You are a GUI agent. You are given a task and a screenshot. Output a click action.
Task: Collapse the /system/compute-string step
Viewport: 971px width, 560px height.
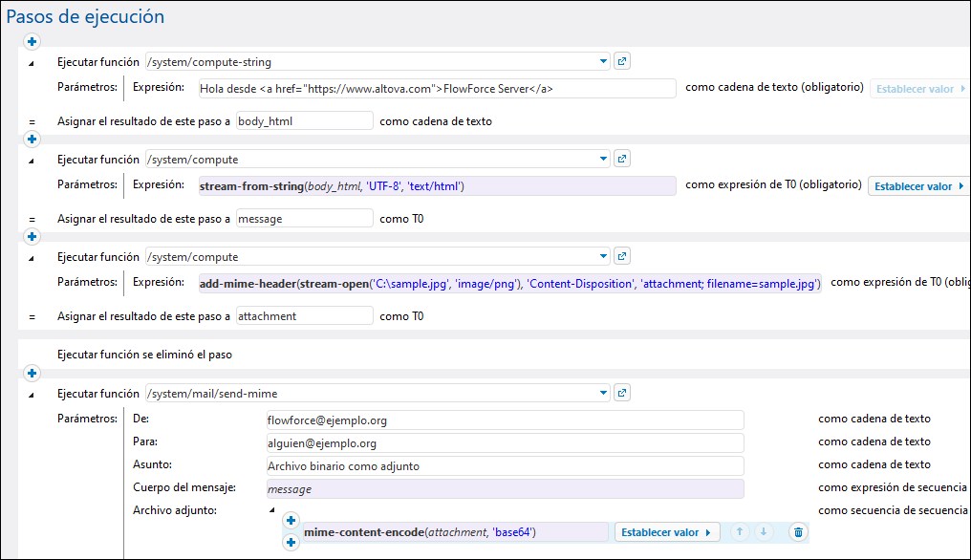tap(31, 63)
